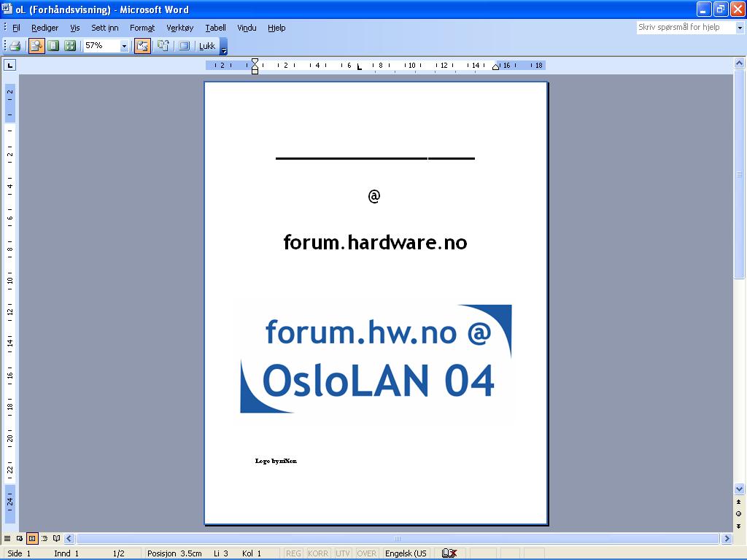Expand the toolbar options arrow
Viewport: 747px width, 560px height.
click(224, 47)
